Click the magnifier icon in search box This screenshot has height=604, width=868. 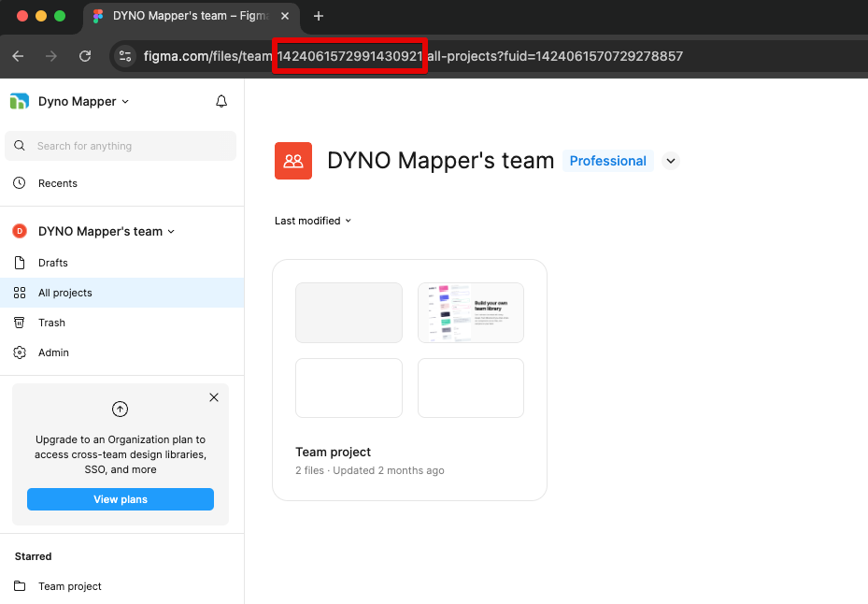(x=20, y=146)
